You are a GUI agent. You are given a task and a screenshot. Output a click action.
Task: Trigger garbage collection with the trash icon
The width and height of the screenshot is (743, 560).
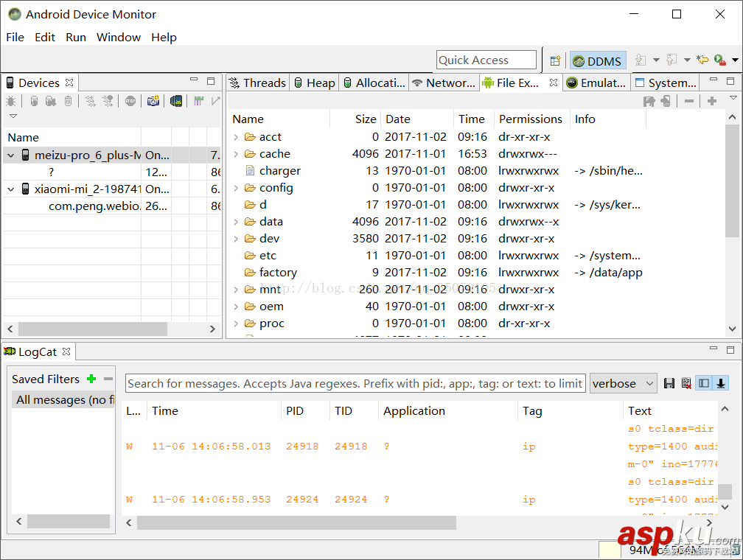tap(68, 101)
